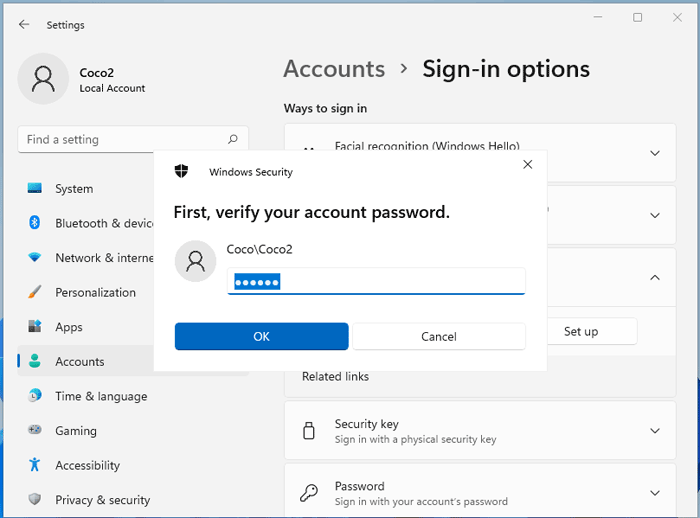Click the Time & language globe icon
Screen dimensions: 700x518
click(34, 395)
